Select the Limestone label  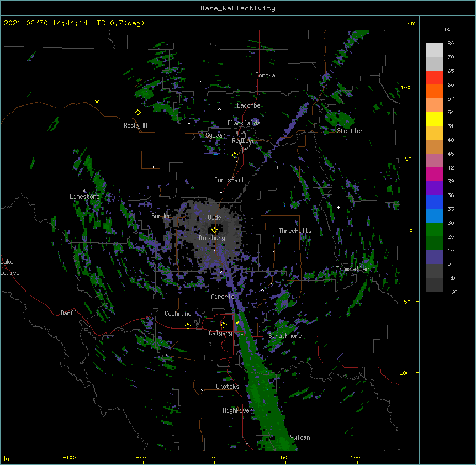[x=84, y=197]
